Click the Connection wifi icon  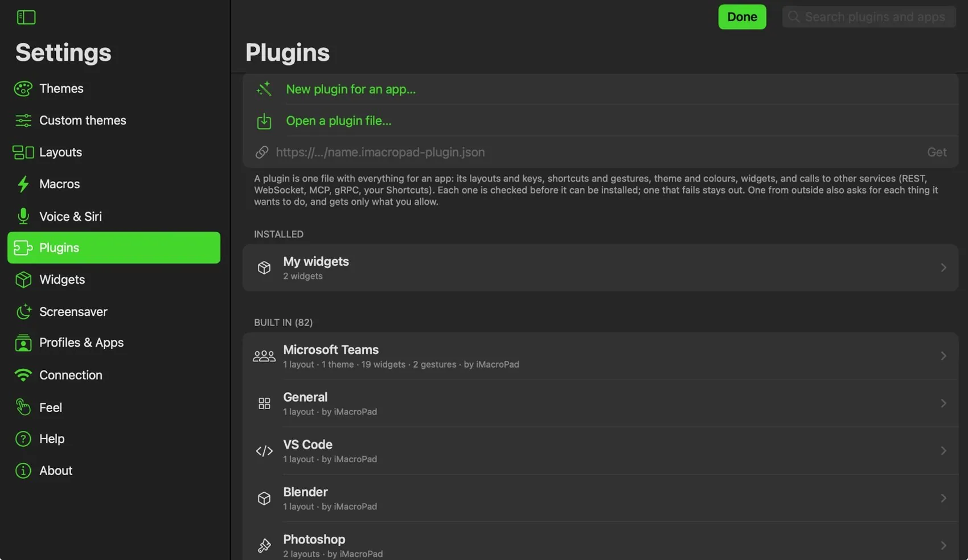coord(23,375)
